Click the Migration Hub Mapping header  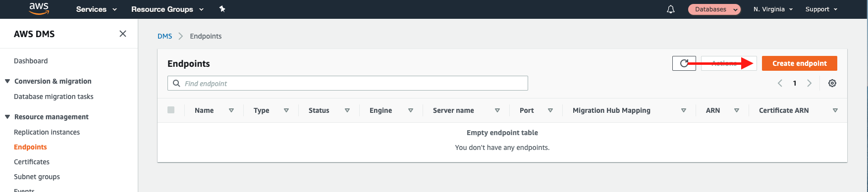611,110
